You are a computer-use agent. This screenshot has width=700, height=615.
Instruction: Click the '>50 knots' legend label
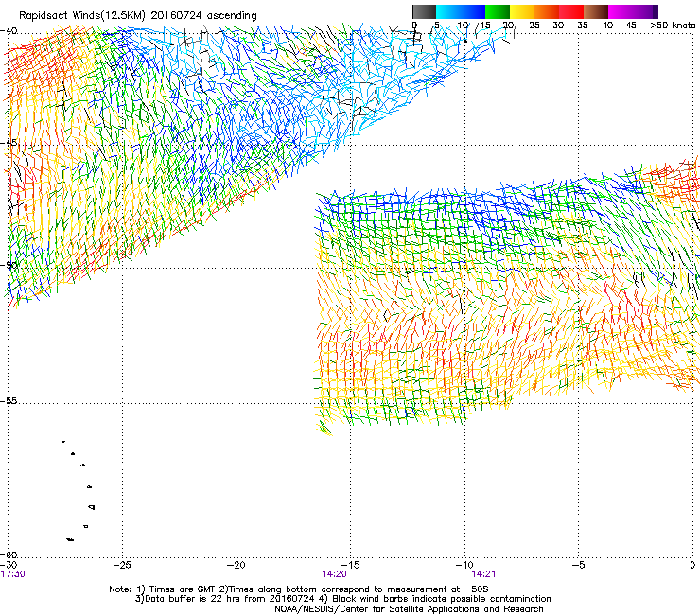pyautogui.click(x=673, y=25)
